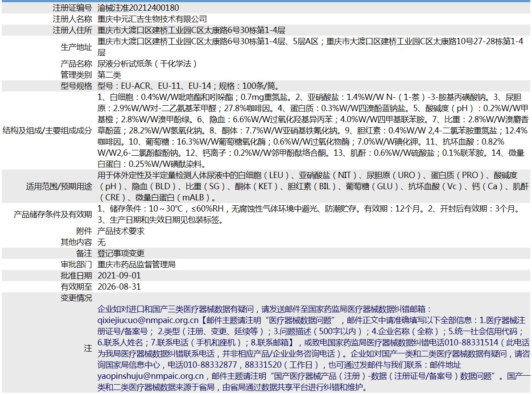Select the address value in the 生产地址 row
Screen dimensions: 532x394
[x=310, y=47]
